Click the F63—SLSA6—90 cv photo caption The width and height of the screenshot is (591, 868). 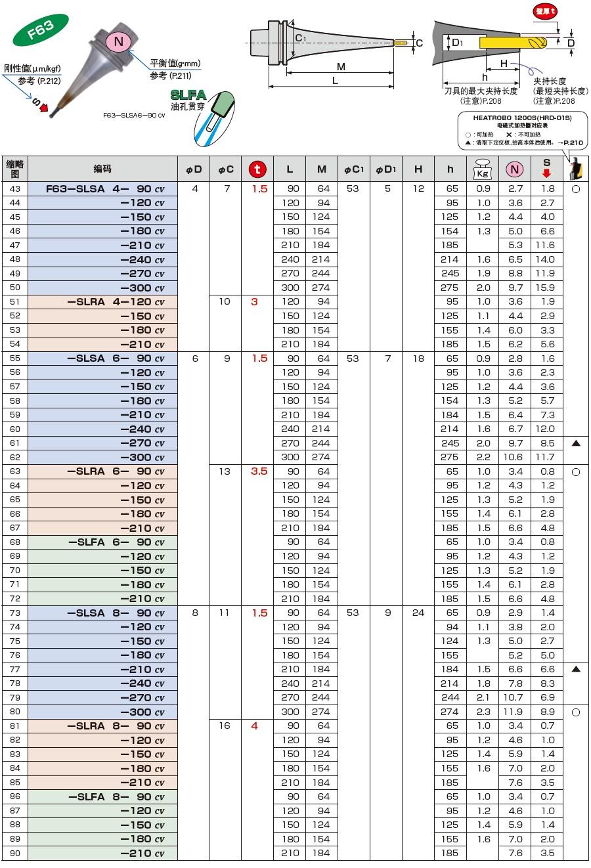point(134,114)
